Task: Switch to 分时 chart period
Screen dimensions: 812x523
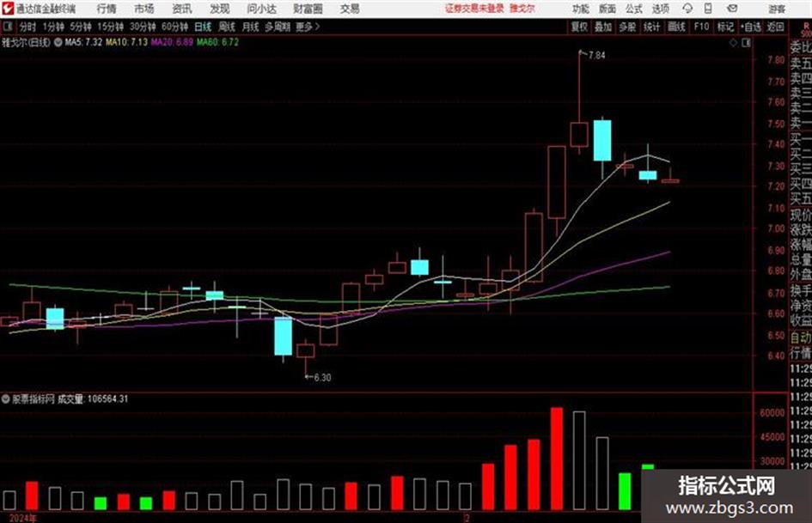Action: pos(27,27)
